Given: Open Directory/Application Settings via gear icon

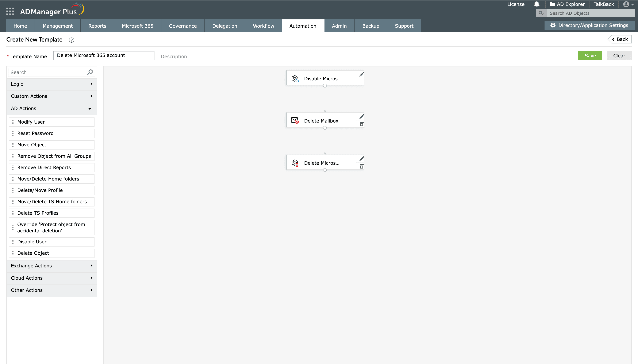Looking at the screenshot, I should 553,25.
